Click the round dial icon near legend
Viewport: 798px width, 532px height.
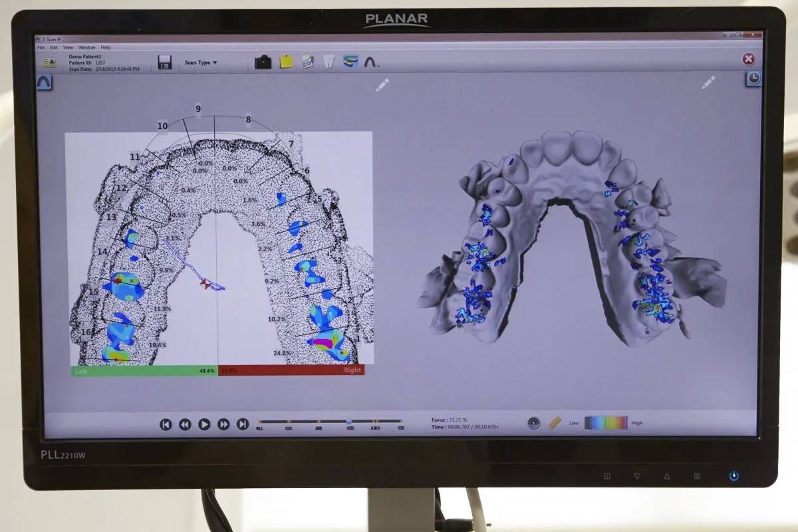[533, 423]
